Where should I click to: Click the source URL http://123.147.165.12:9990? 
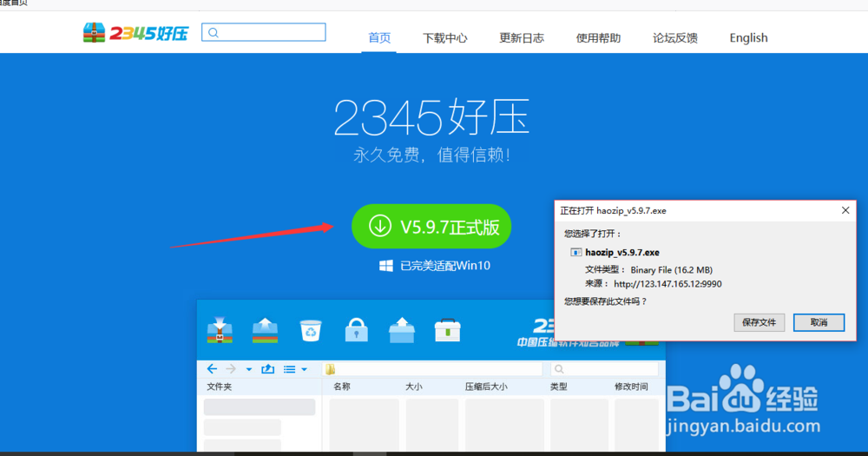(x=667, y=284)
